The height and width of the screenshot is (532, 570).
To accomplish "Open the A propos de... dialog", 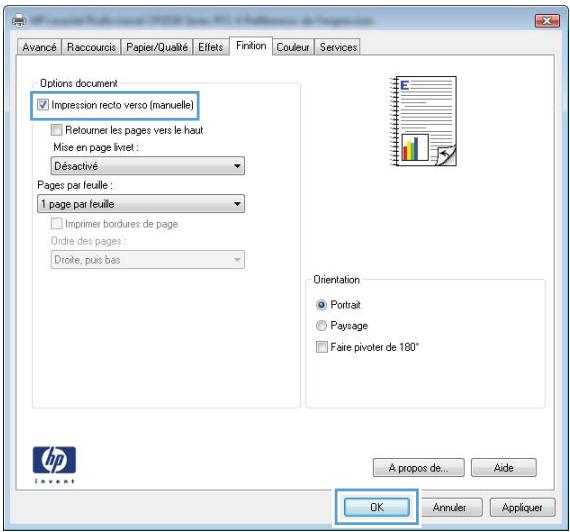I will coord(418,468).
